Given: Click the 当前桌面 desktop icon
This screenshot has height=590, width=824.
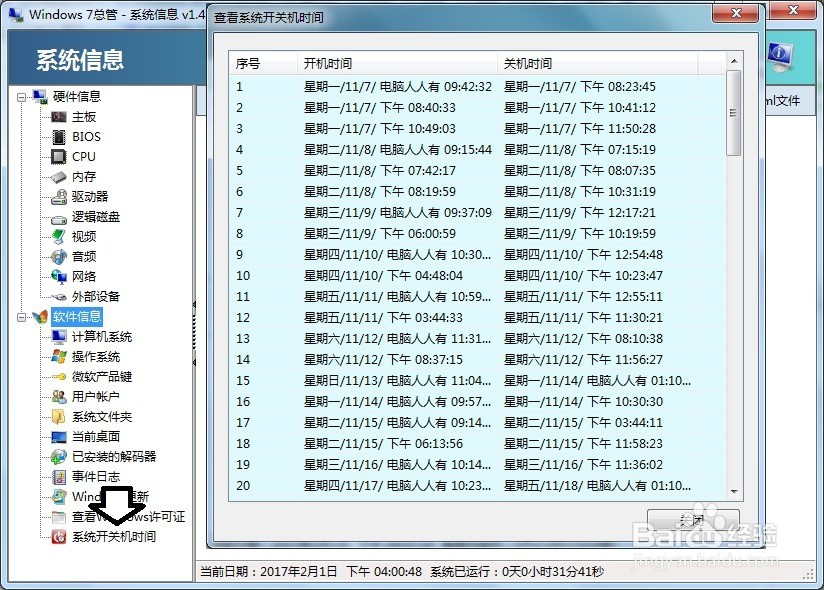Looking at the screenshot, I should 59,437.
